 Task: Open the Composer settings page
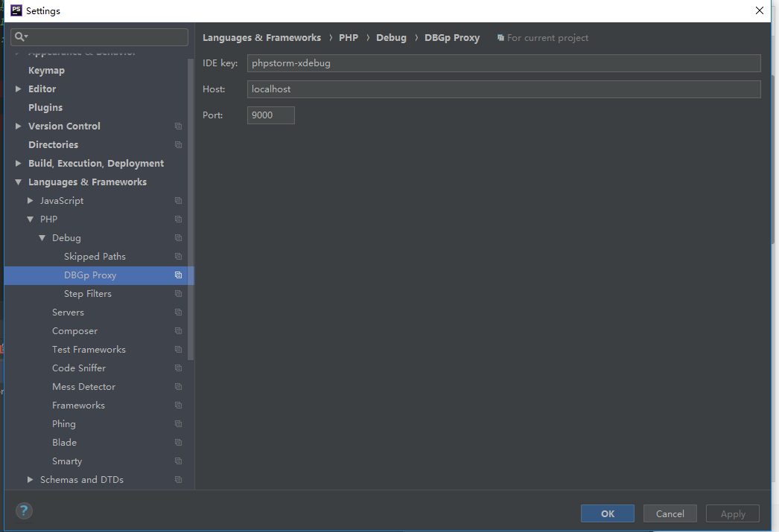[74, 331]
